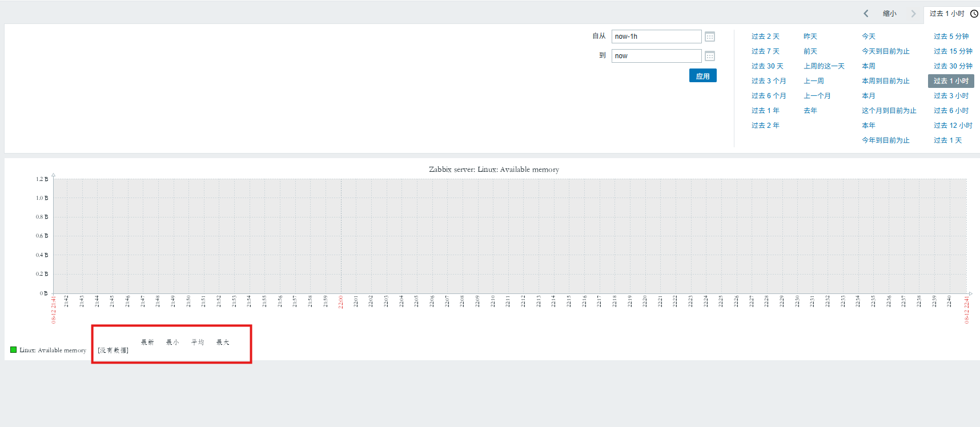
Task: Click the 平均 legend column header
Action: tap(198, 343)
